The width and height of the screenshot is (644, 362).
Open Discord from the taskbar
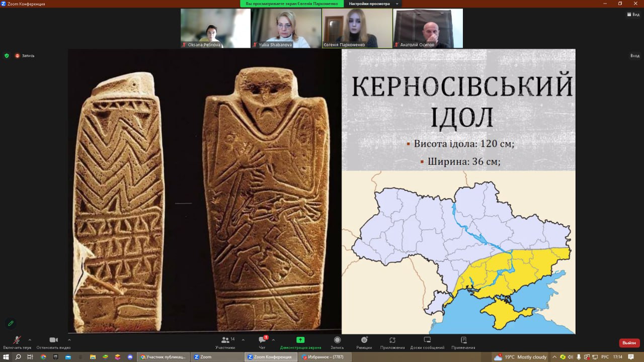point(130,357)
